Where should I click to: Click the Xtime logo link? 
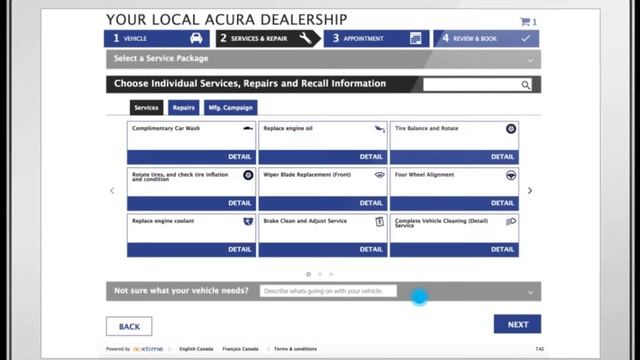pyautogui.click(x=148, y=349)
